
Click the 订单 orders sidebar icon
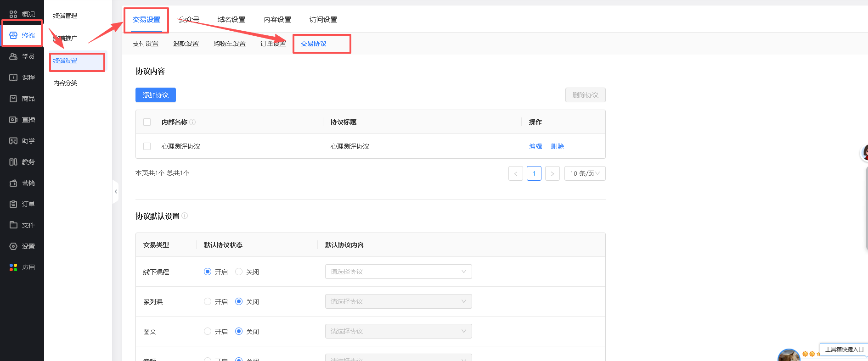pos(13,204)
